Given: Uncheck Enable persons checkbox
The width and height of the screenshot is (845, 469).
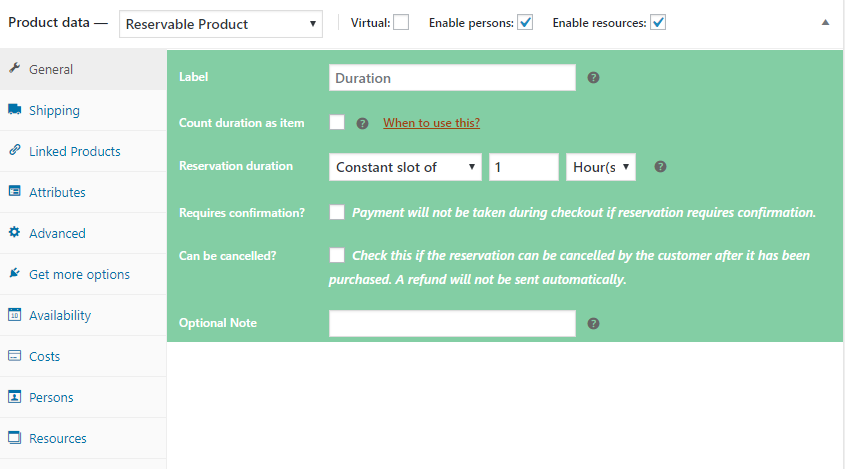Looking at the screenshot, I should tap(525, 23).
